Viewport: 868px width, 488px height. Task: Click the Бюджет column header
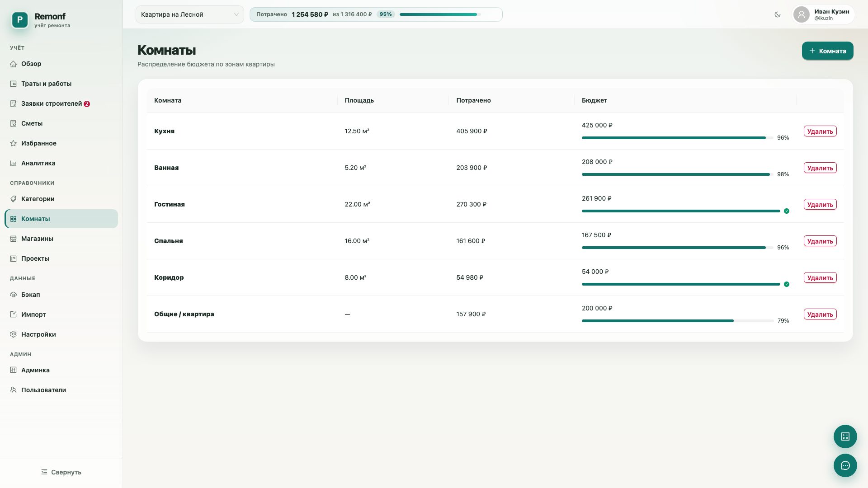(594, 100)
